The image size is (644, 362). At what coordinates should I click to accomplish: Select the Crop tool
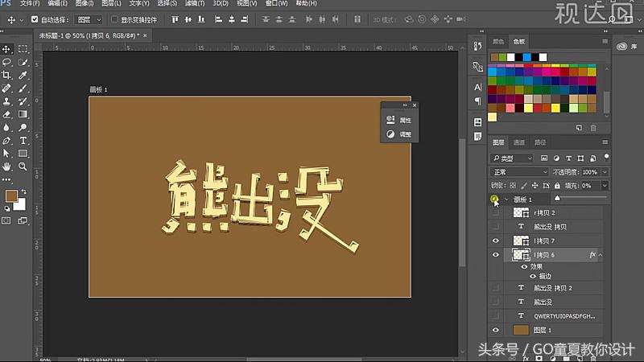pos(6,75)
